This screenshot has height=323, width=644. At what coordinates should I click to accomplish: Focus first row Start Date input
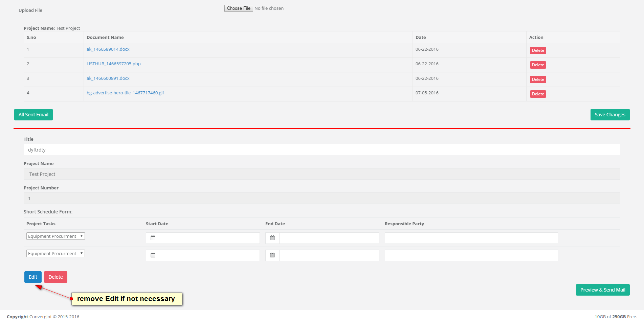coord(210,238)
